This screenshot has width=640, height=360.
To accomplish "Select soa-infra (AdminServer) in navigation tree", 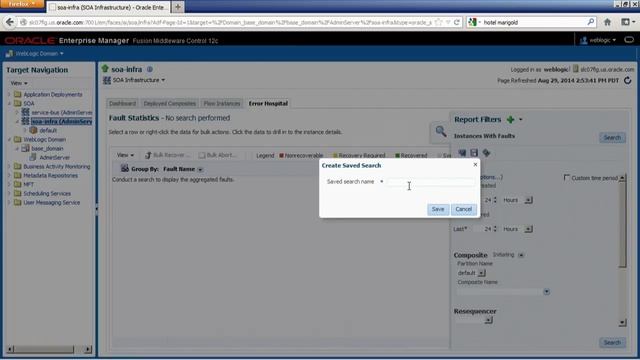I will [61, 121].
